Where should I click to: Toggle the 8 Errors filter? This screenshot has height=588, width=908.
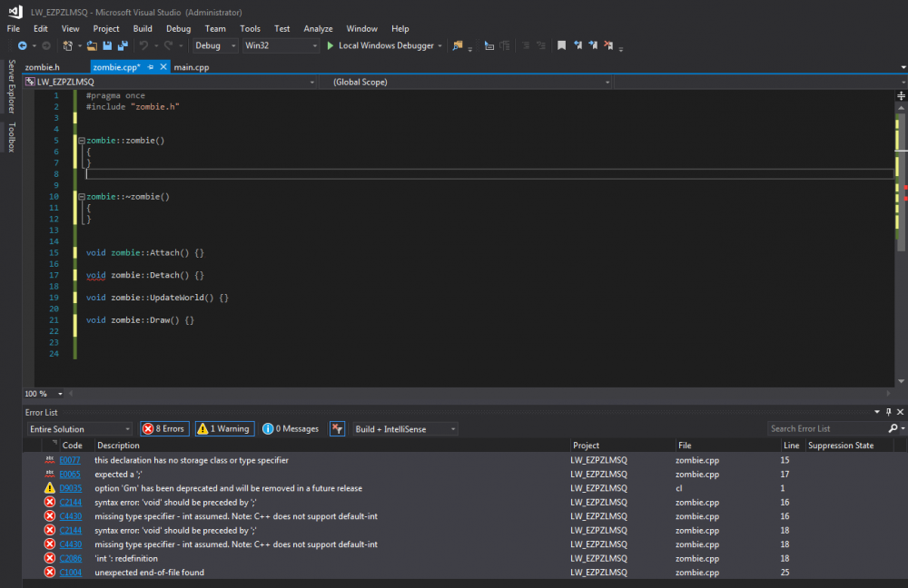(x=164, y=428)
